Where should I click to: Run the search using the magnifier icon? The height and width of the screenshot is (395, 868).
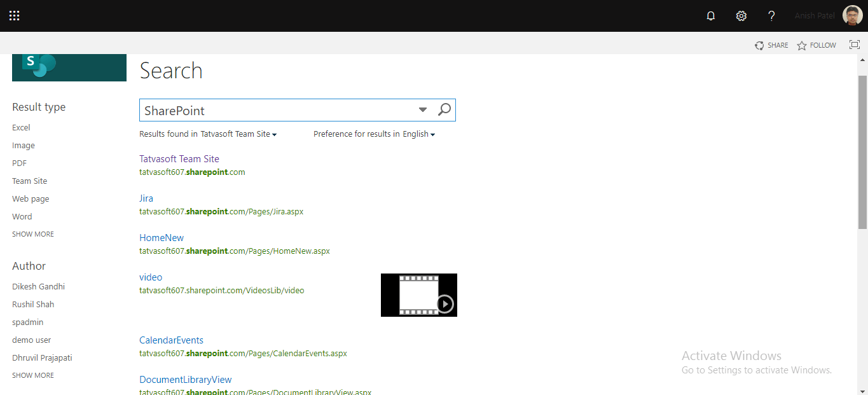pos(444,109)
